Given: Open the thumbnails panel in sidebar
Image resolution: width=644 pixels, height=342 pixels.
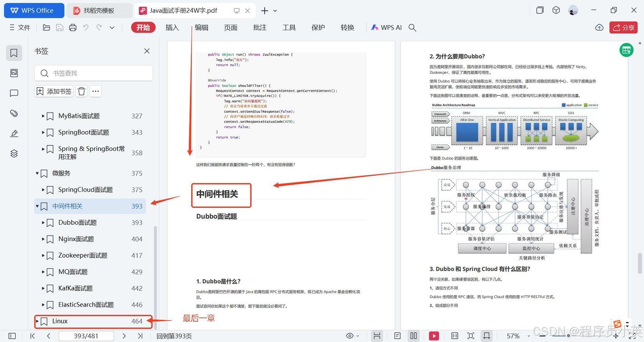Looking at the screenshot, I should point(14,73).
